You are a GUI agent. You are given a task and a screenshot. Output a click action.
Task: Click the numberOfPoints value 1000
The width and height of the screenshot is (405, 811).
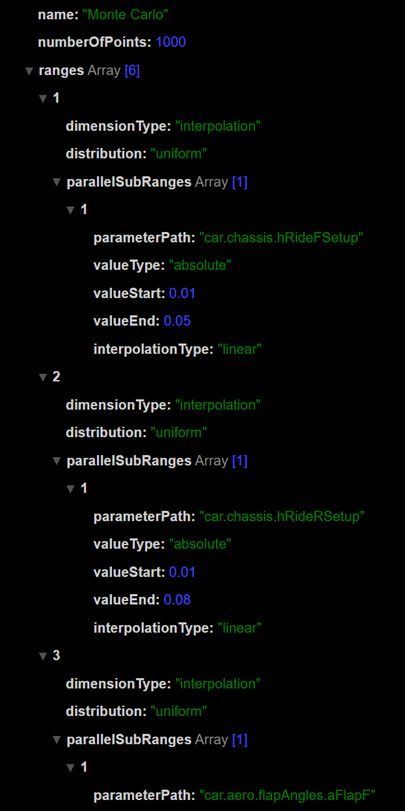(171, 43)
